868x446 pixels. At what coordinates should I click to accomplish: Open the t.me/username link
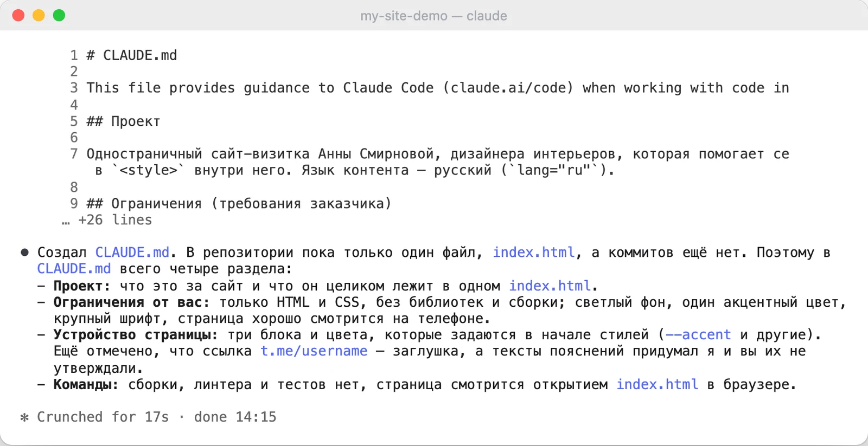click(314, 351)
